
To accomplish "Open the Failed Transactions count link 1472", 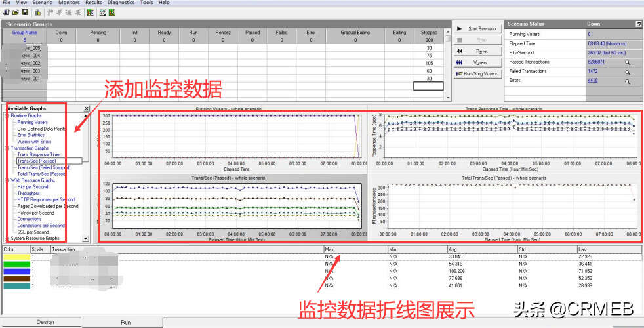I will 592,71.
